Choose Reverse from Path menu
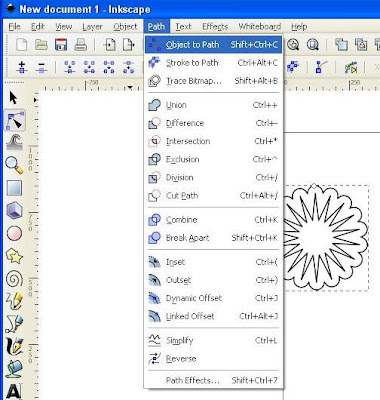This screenshot has height=400, width=380. (213, 359)
